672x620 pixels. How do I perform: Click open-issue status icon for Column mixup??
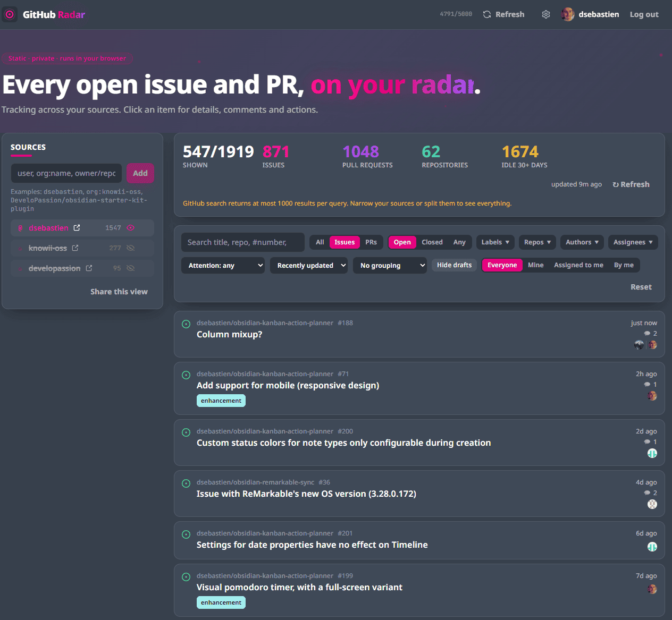[186, 324]
